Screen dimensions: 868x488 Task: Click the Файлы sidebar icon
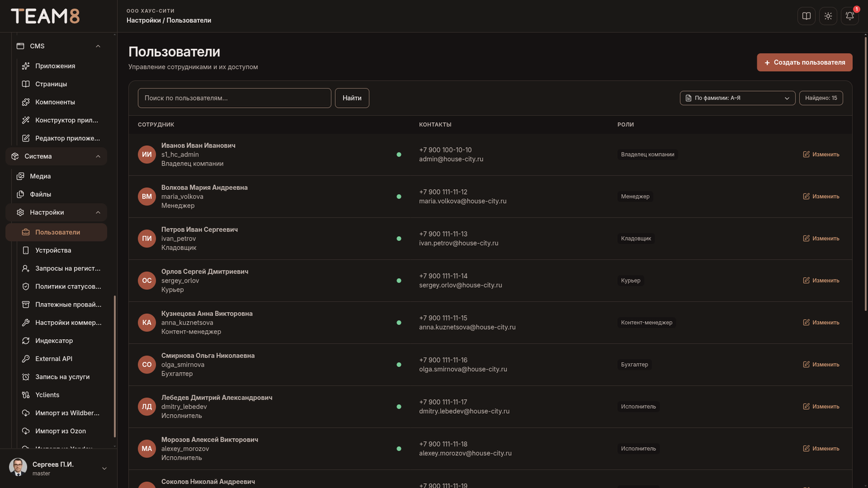(20, 194)
